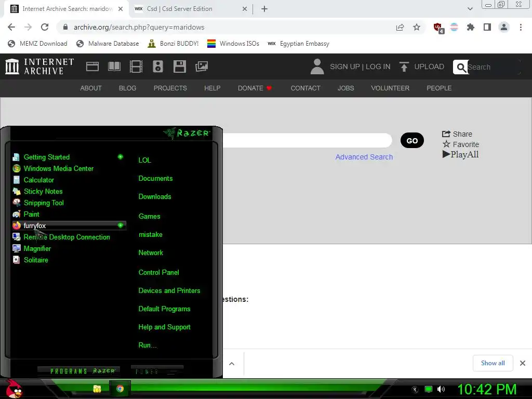Open the tab search dropdown chevron
Viewport: 532px width, 399px height.
(470, 9)
